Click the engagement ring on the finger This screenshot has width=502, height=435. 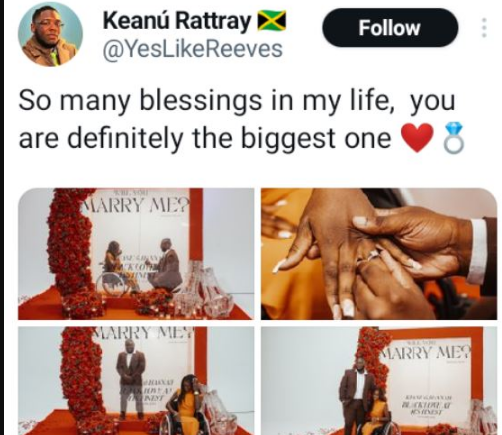pyautogui.click(x=370, y=257)
